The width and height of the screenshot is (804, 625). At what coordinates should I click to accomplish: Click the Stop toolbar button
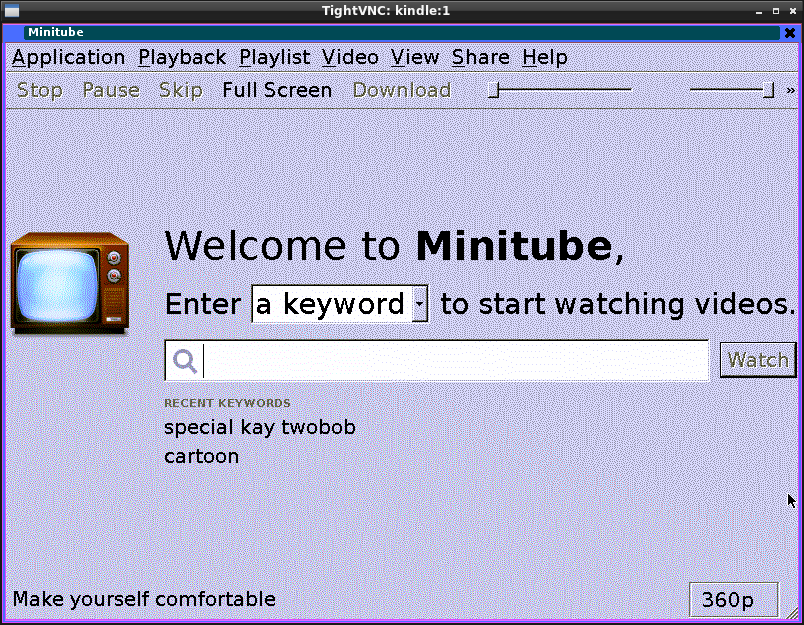tap(39, 90)
